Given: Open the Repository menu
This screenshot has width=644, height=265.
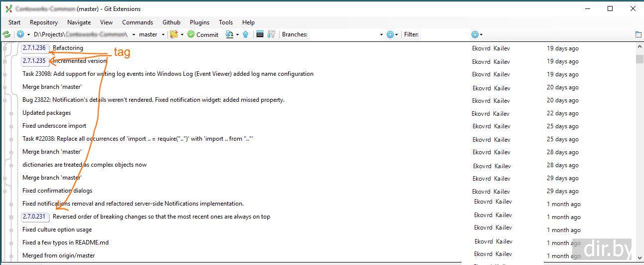Looking at the screenshot, I should tap(44, 22).
